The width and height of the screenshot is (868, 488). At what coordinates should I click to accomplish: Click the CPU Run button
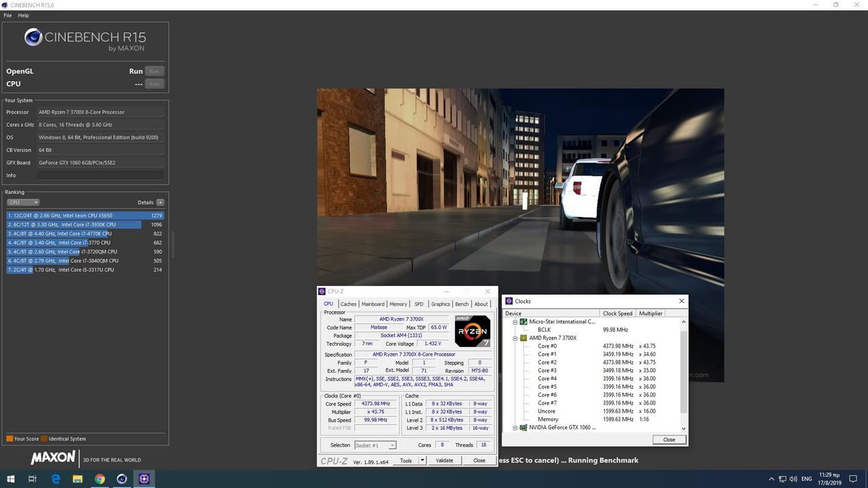(154, 84)
